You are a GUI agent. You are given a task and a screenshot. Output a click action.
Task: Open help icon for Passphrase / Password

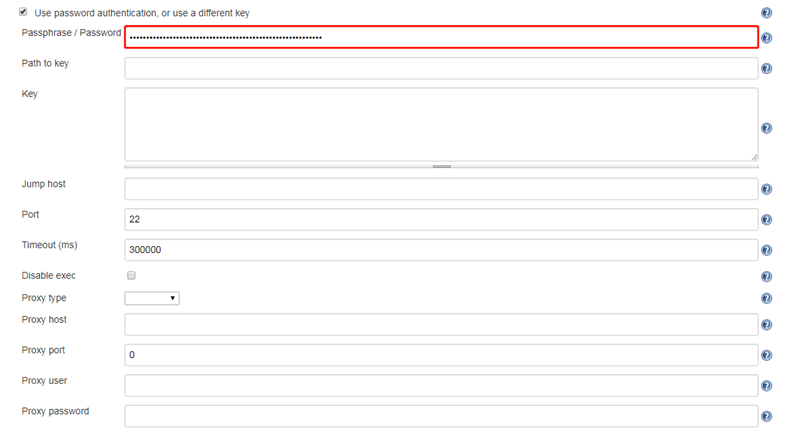[x=766, y=38]
